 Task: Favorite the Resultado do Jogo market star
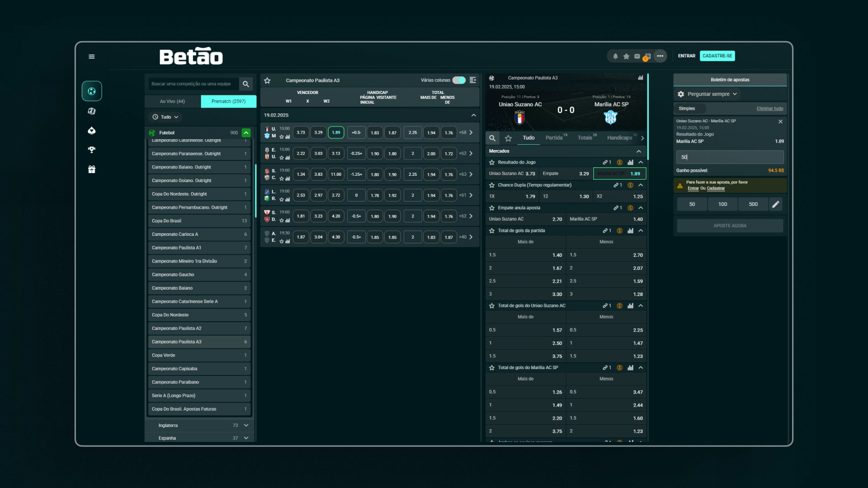point(492,162)
